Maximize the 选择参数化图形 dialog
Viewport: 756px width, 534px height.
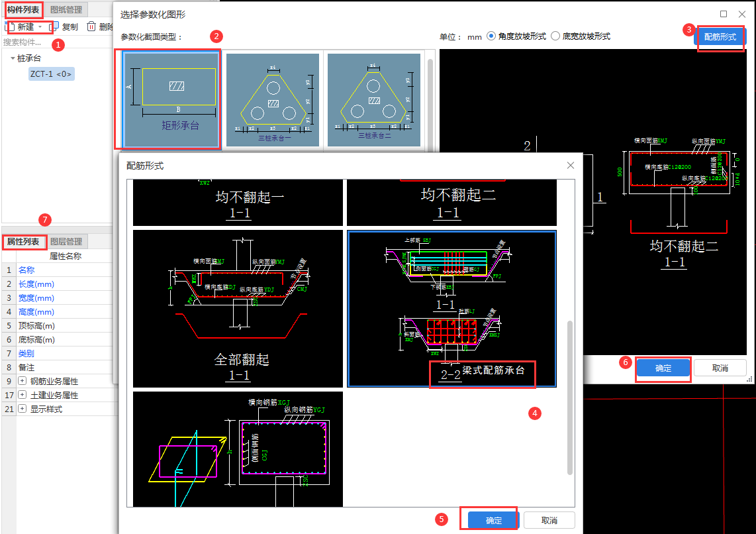pos(724,14)
